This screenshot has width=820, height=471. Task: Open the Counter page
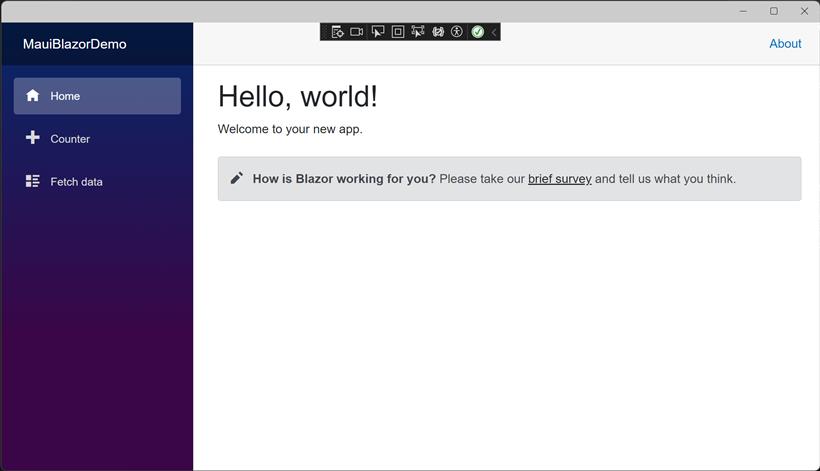click(97, 139)
